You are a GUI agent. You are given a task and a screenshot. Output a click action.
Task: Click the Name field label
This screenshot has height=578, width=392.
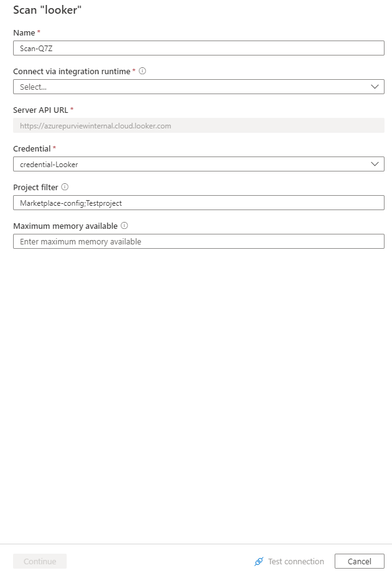22,32
